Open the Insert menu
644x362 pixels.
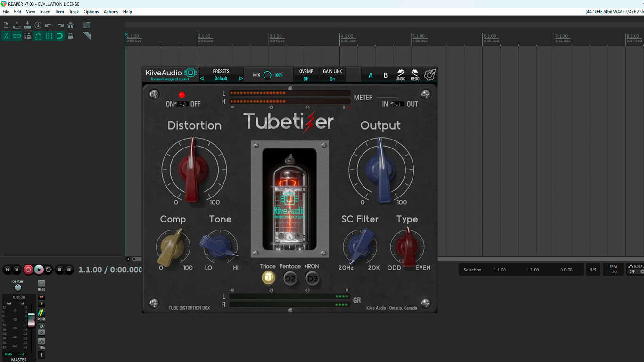pos(45,12)
